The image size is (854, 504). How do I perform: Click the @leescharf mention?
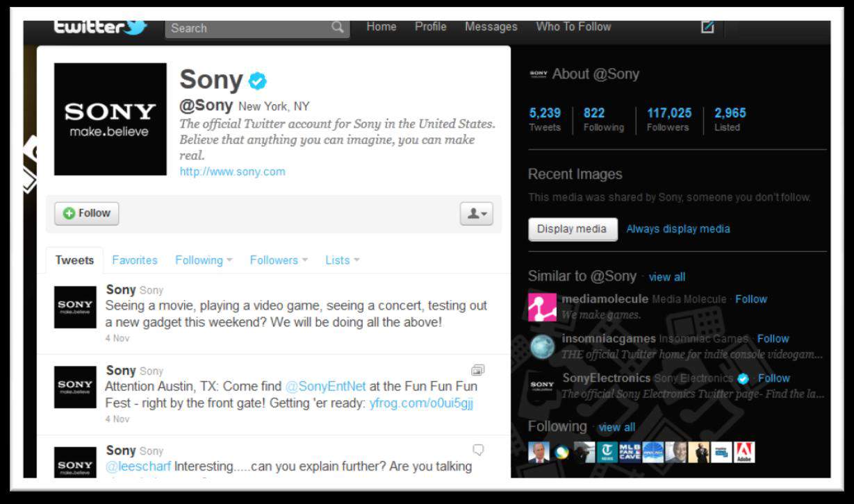click(138, 467)
